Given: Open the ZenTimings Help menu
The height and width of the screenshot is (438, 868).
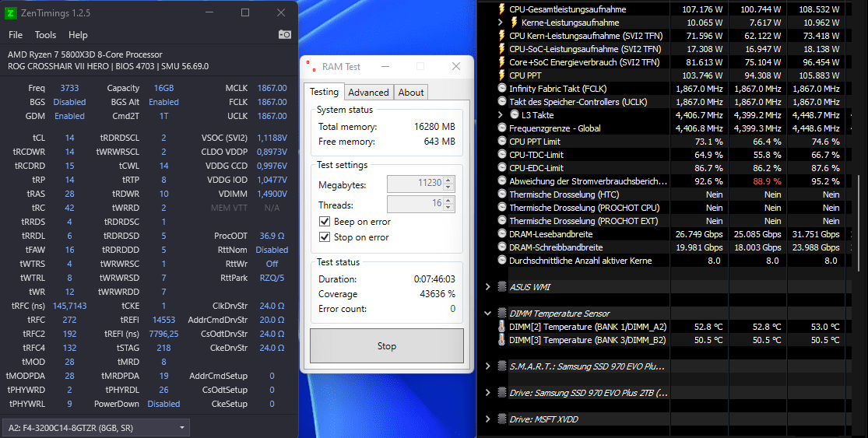Looking at the screenshot, I should pyautogui.click(x=78, y=35).
